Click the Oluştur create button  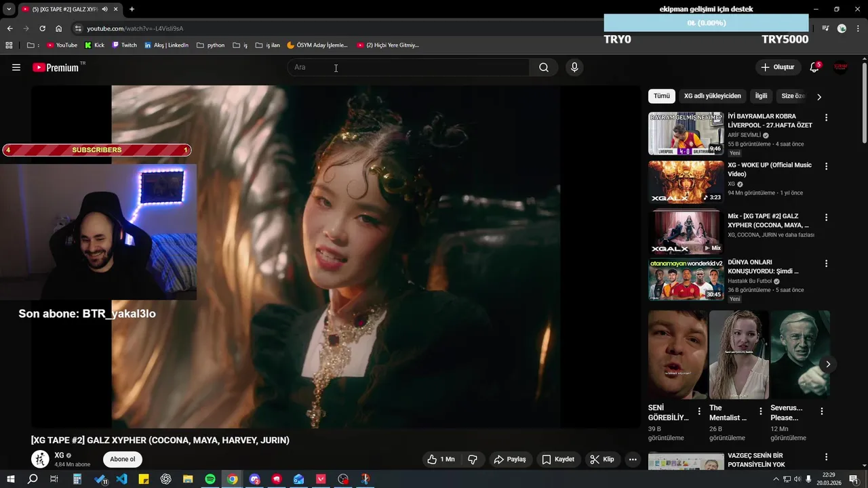tap(777, 67)
